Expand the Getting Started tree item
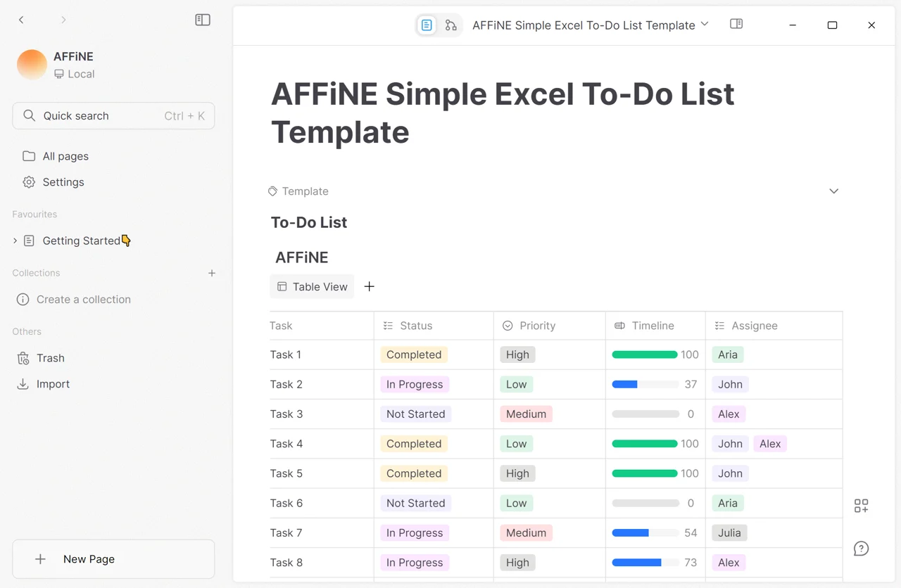 coord(15,241)
